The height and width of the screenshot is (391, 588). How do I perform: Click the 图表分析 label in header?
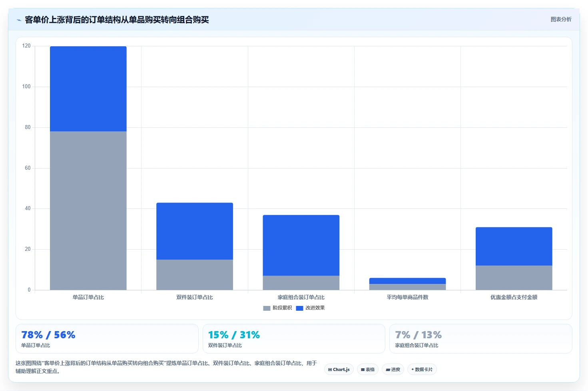point(561,19)
